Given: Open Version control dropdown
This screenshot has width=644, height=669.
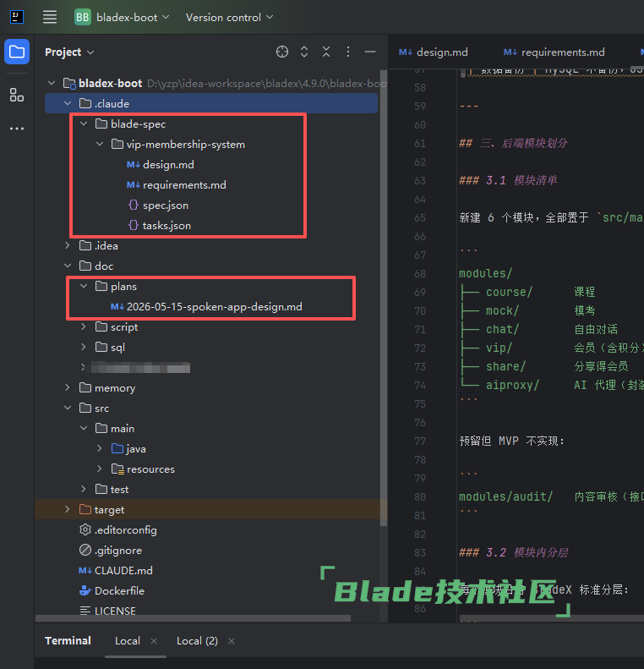Looking at the screenshot, I should pos(229,17).
